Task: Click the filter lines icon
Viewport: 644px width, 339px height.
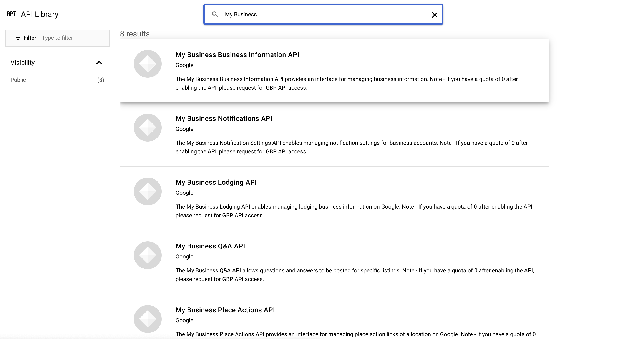Action: [x=18, y=38]
